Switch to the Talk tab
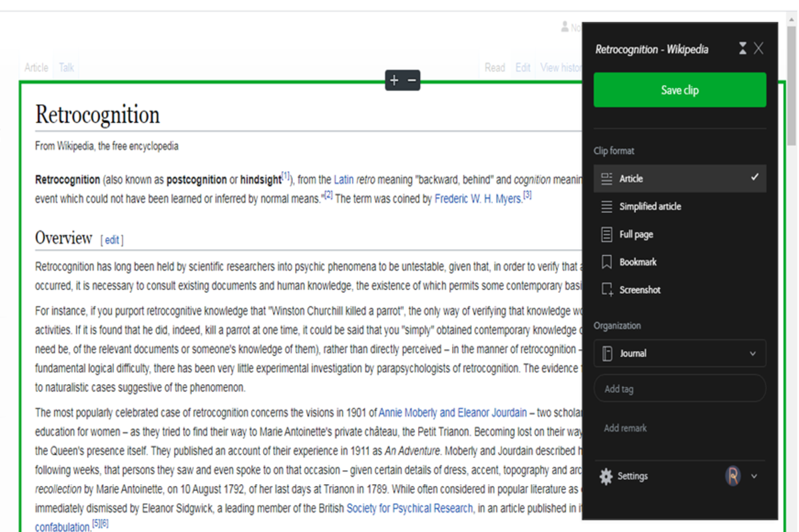Screen dimensions: 799x532 point(65,67)
